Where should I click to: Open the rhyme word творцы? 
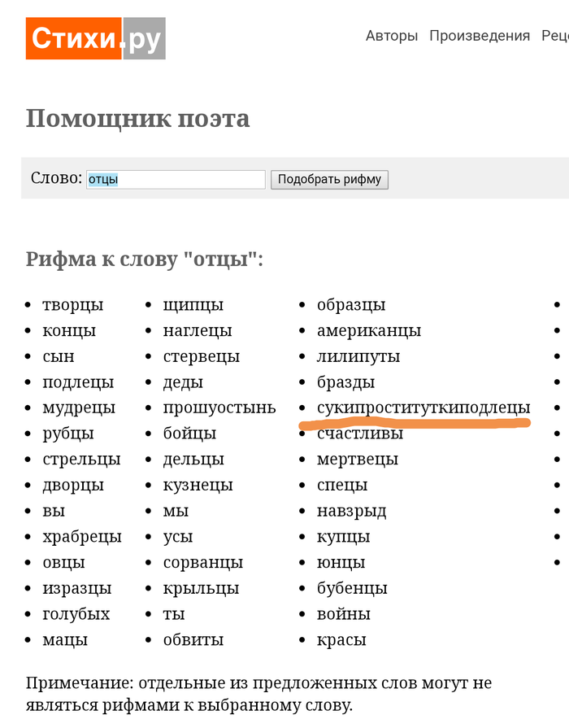click(73, 305)
